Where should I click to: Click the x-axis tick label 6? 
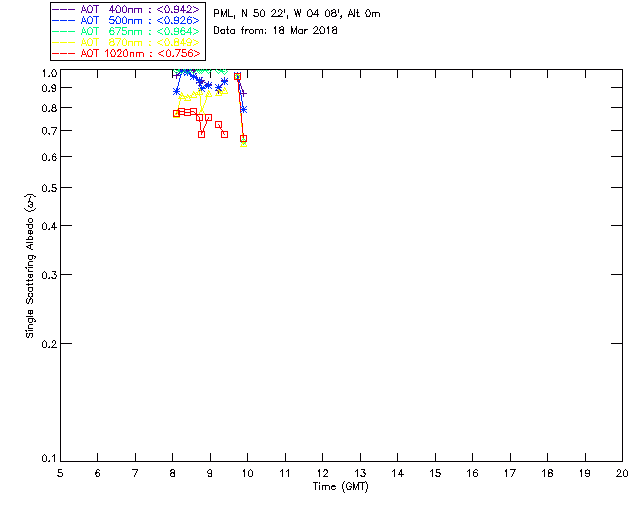(98, 473)
